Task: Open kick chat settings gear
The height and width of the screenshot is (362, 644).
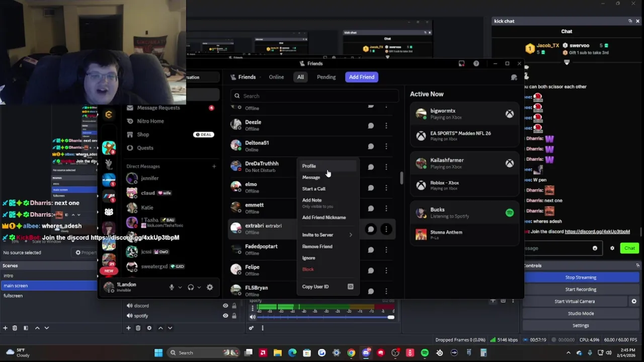Action: [612, 248]
